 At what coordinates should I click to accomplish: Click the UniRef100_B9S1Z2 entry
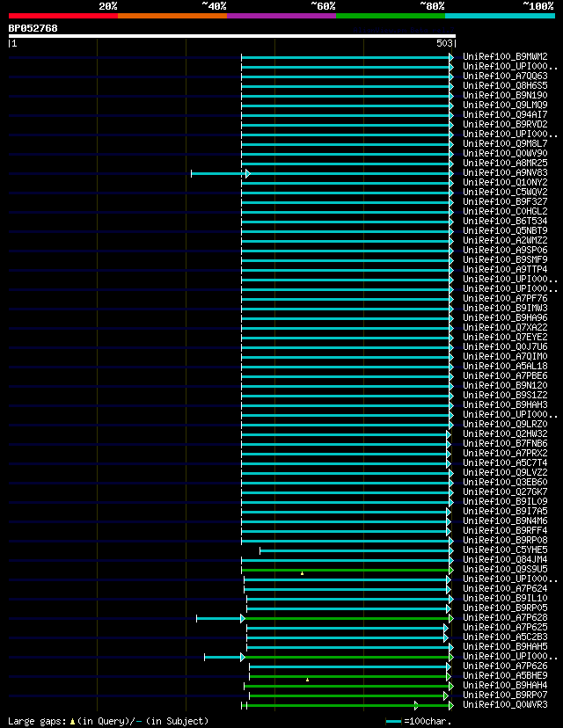click(505, 395)
